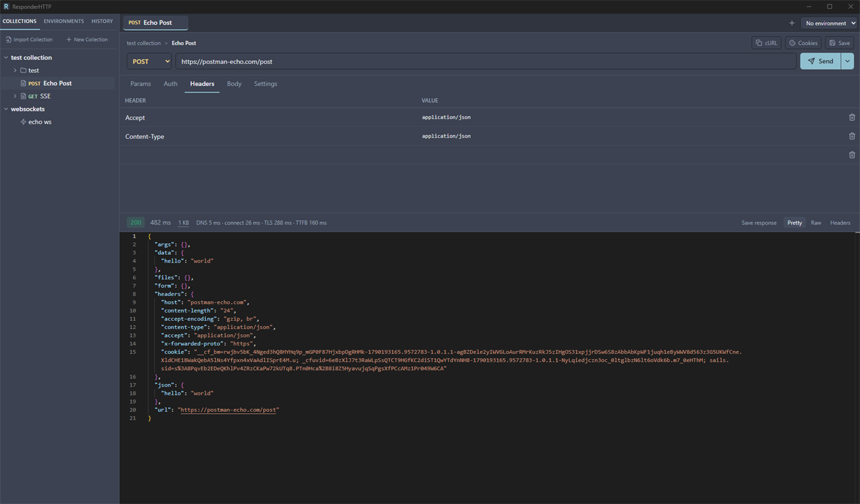
Task: Switch to History sidebar tab
Action: point(102,21)
